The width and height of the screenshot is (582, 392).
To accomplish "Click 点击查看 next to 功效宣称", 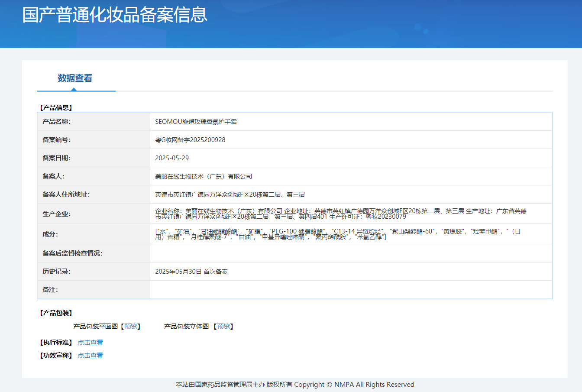I will tap(90, 355).
